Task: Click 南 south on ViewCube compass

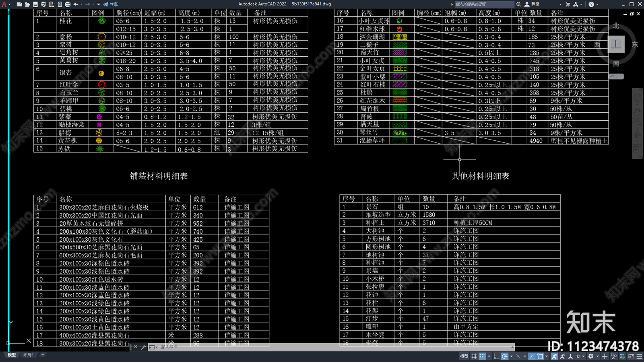Action: [x=616, y=64]
